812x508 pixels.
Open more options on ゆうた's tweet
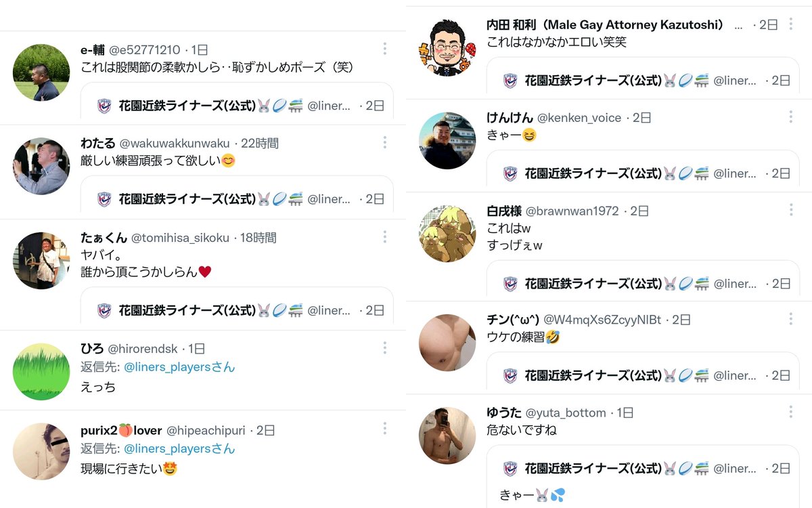[x=790, y=412]
